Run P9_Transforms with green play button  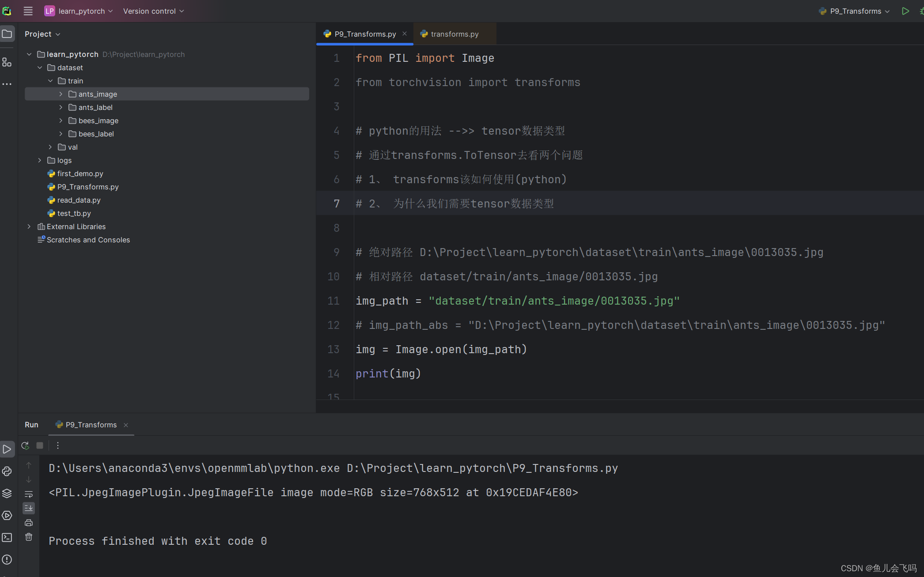[905, 11]
